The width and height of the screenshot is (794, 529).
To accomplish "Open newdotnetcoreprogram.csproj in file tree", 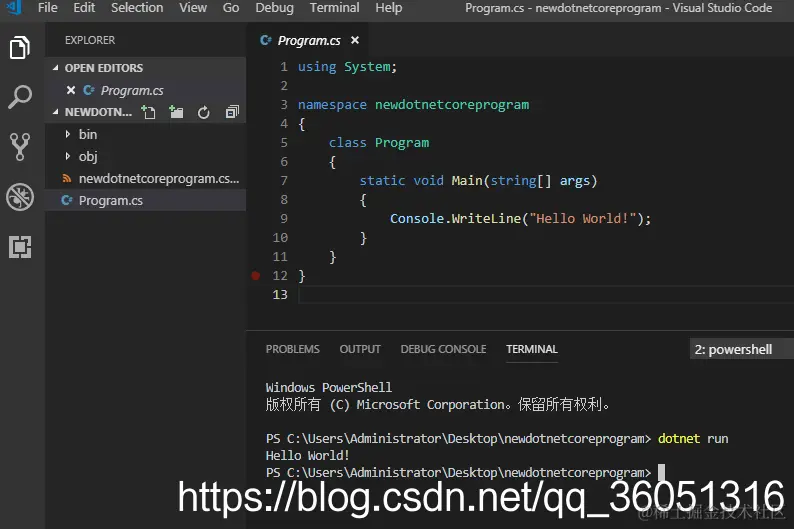I will [x=145, y=179].
